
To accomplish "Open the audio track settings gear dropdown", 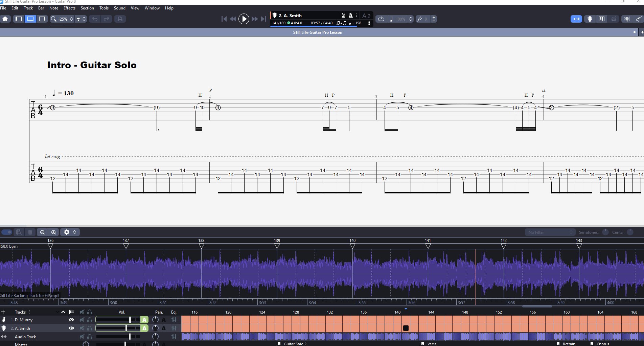I will click(x=70, y=232).
